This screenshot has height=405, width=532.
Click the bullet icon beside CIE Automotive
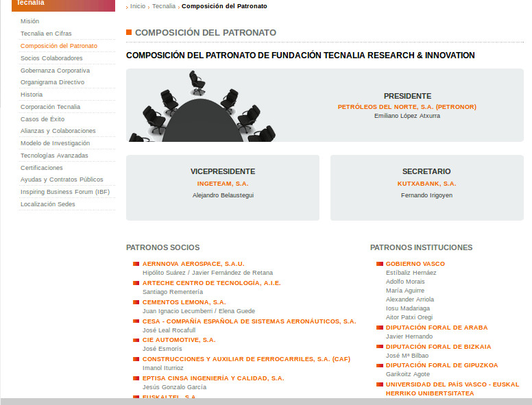136,340
